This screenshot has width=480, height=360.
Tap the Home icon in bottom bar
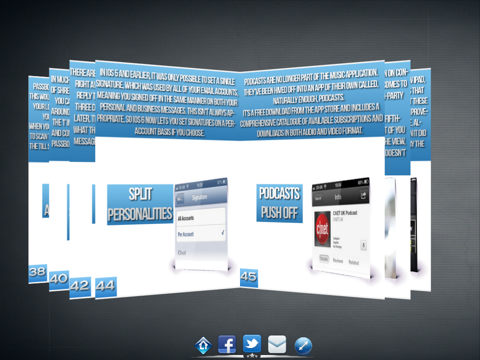pyautogui.click(x=203, y=345)
